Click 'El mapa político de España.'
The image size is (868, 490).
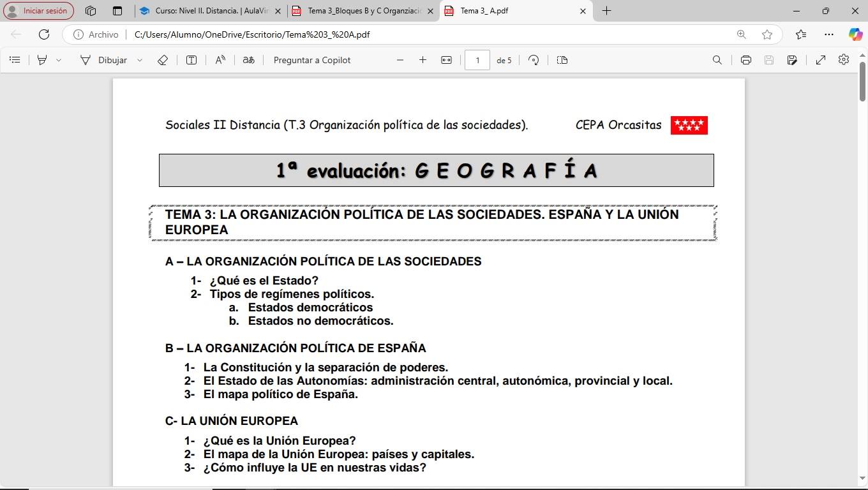[281, 394]
